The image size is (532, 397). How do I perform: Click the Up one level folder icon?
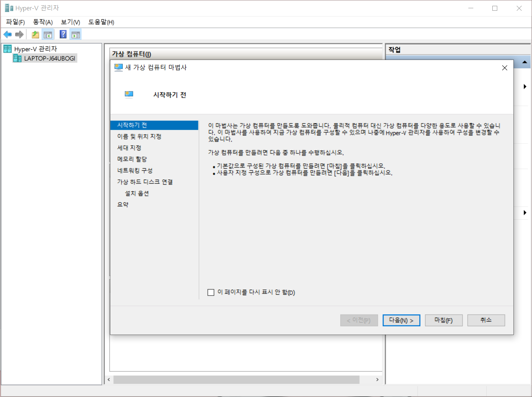(x=36, y=34)
